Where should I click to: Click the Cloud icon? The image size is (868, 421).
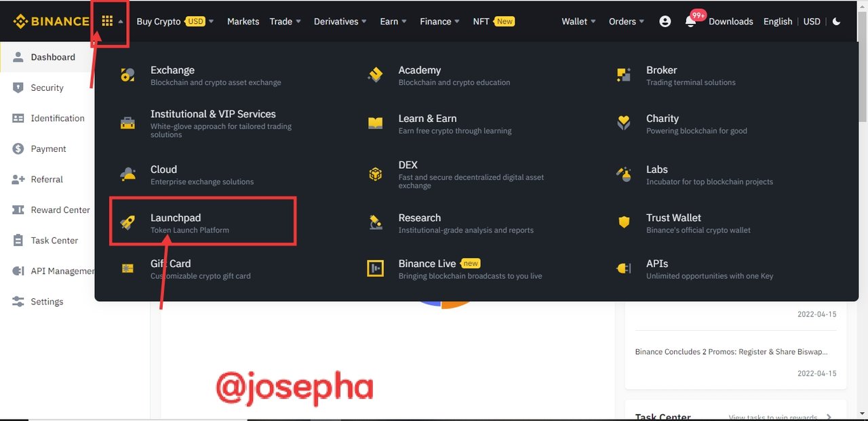click(x=127, y=174)
